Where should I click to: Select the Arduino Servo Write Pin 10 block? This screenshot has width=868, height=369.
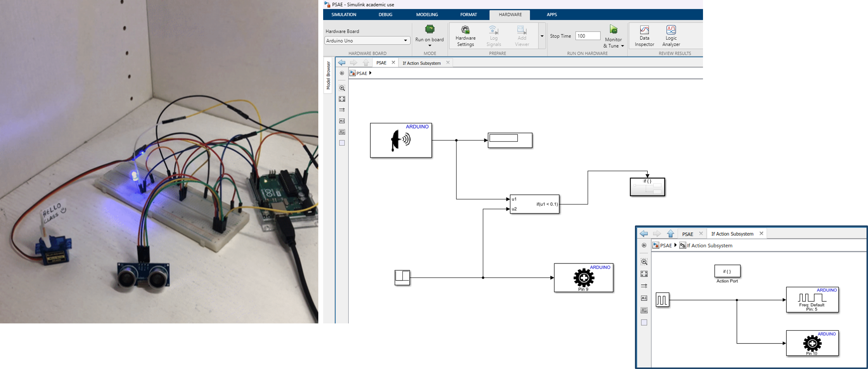coord(812,343)
